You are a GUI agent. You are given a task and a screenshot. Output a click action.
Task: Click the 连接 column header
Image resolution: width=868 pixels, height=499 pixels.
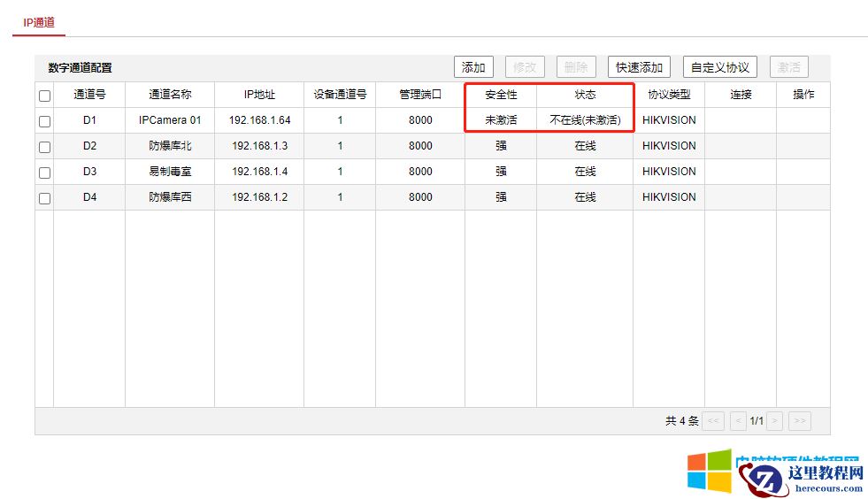pos(741,95)
